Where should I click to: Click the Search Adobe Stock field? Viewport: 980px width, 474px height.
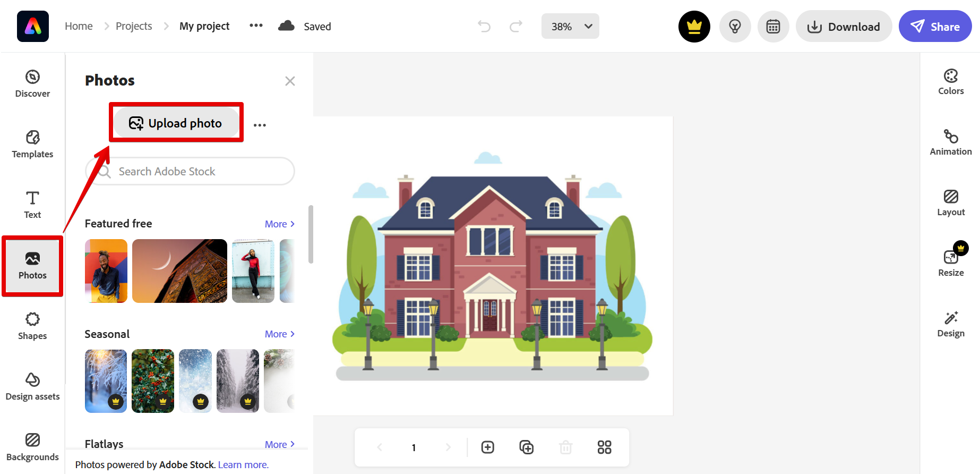[190, 171]
